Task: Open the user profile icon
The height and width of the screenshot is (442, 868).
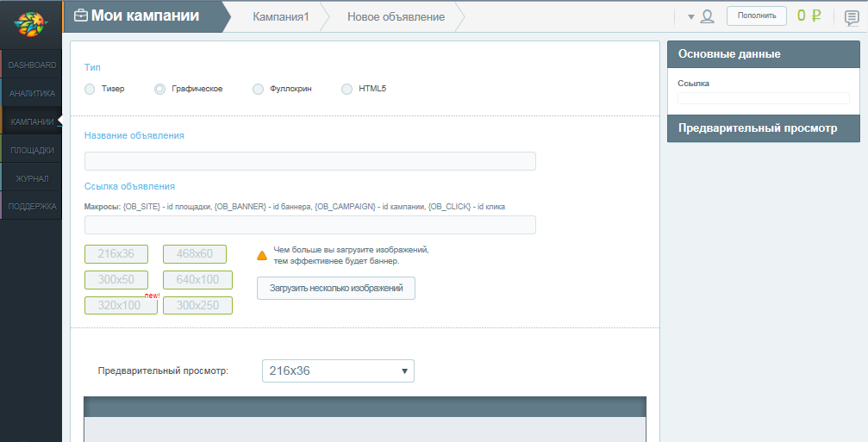Action: [707, 16]
